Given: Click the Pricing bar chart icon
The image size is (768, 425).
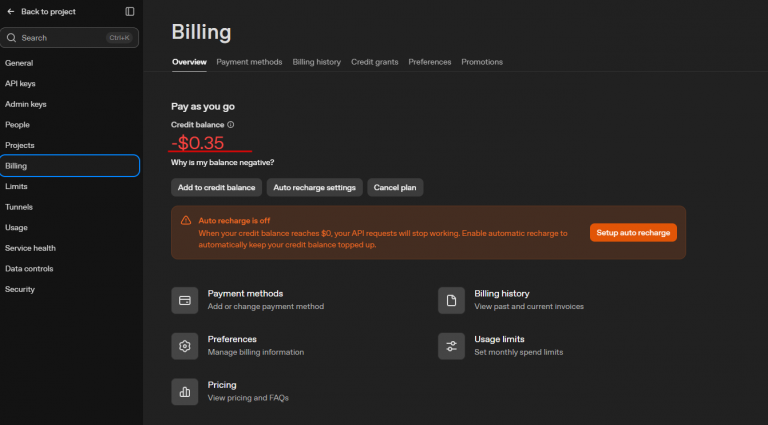Looking at the screenshot, I should [185, 391].
